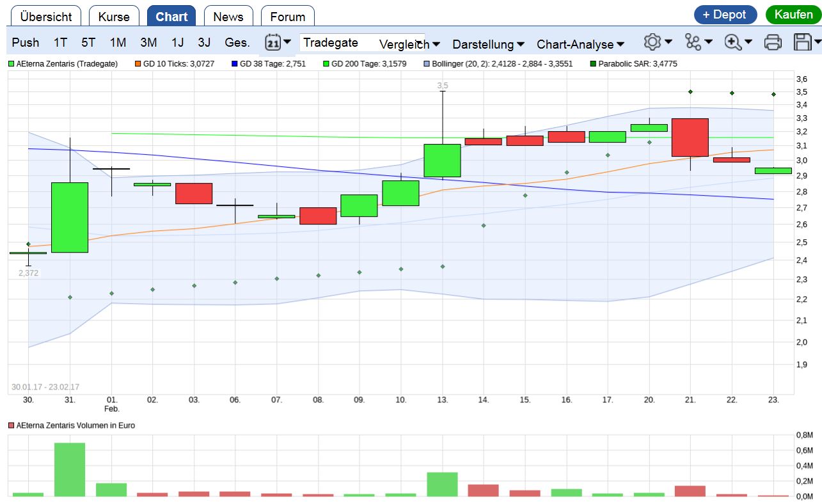Select the 3M timeframe
Screen dimensions: 822x504
click(148, 43)
